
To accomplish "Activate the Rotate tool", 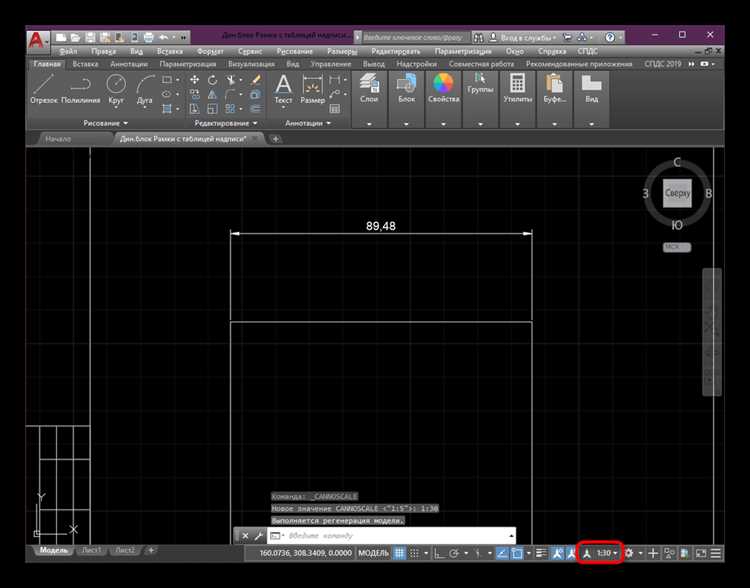I will pos(212,79).
